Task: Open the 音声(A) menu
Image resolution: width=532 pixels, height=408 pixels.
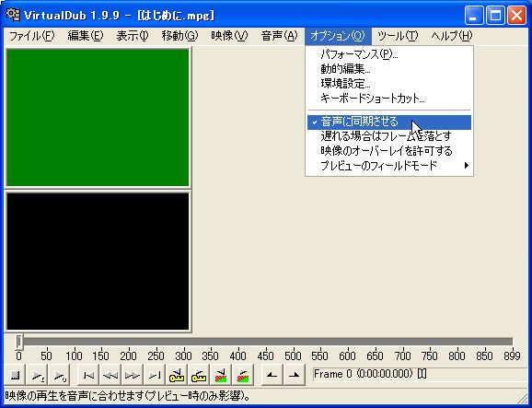Action: point(279,36)
